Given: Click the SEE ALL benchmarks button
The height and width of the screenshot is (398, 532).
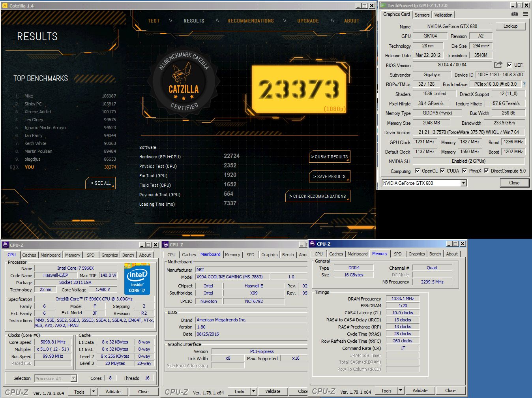Looking at the screenshot, I should [100, 183].
